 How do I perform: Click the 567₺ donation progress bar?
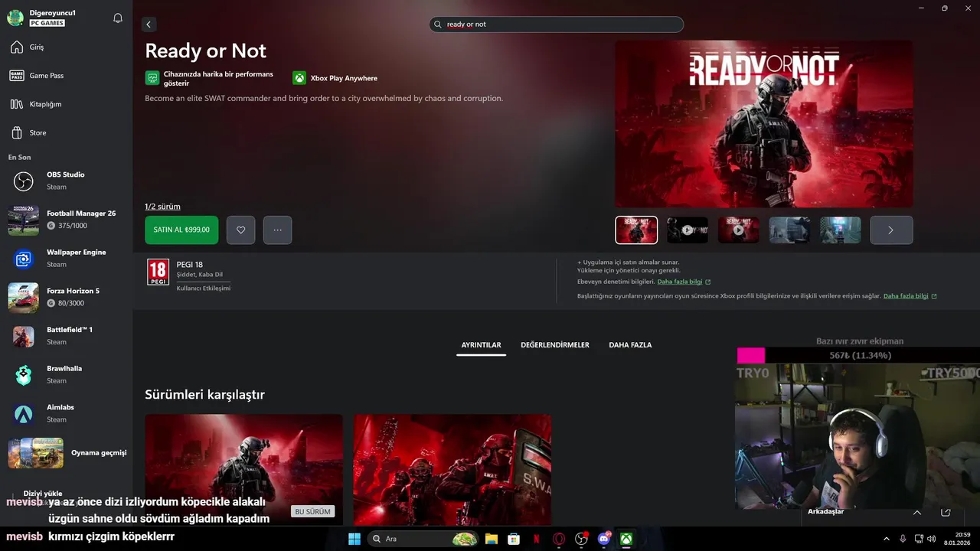(859, 355)
